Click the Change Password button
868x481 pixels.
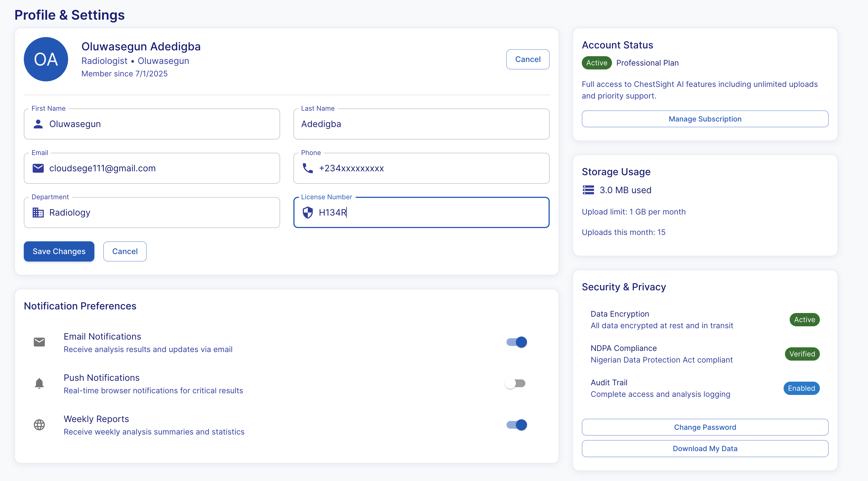click(x=705, y=427)
